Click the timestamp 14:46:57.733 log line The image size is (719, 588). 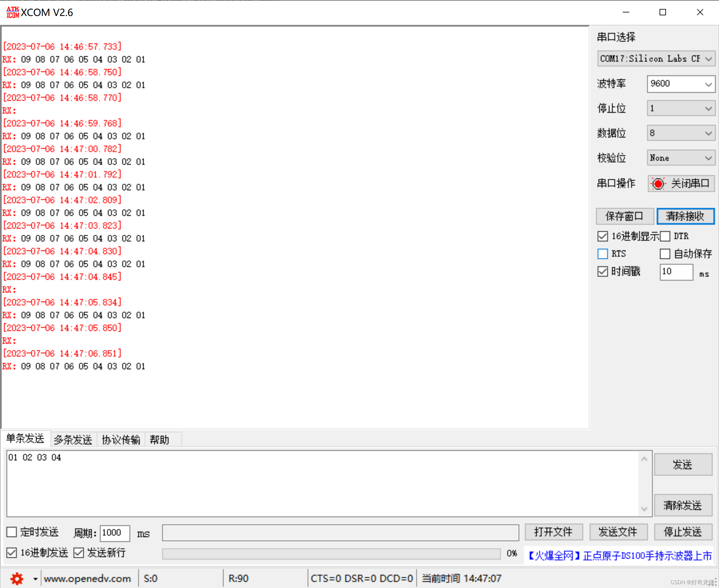62,46
